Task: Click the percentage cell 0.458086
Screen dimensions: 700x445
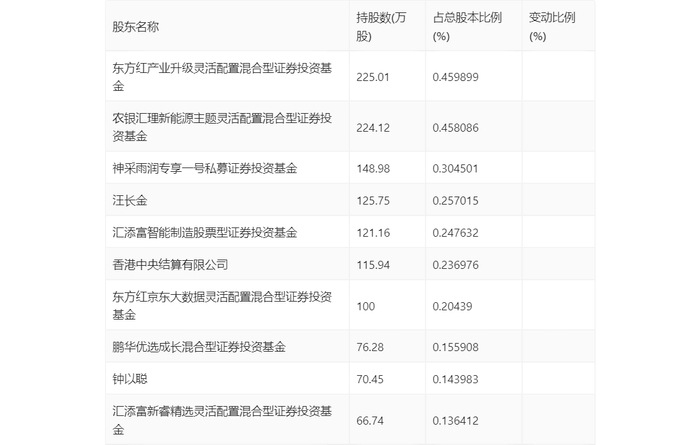Action: click(455, 128)
